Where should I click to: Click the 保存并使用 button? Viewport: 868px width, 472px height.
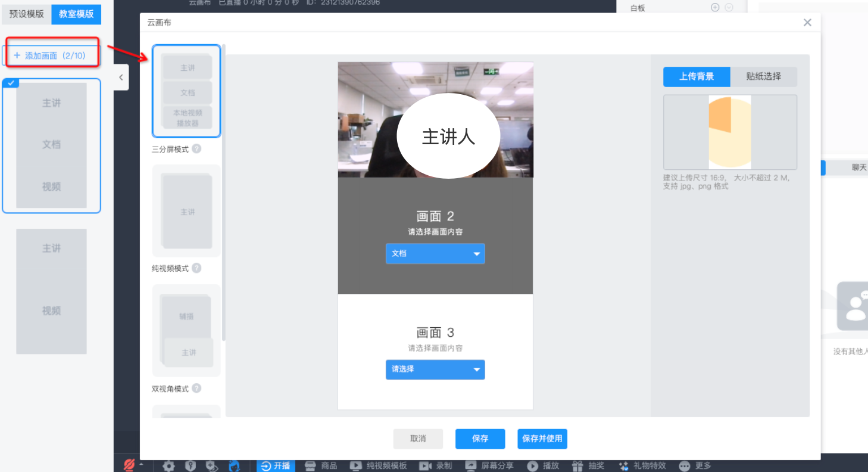[x=542, y=439]
